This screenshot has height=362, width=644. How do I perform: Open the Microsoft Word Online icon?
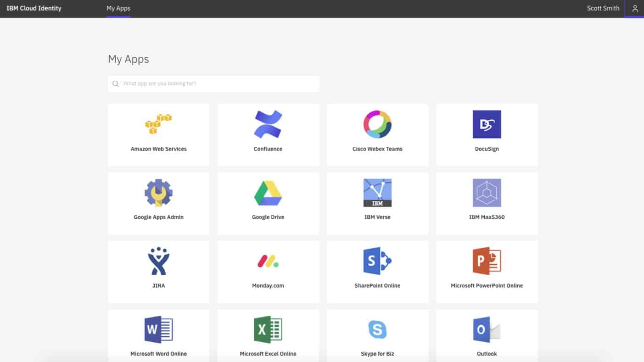(x=158, y=329)
